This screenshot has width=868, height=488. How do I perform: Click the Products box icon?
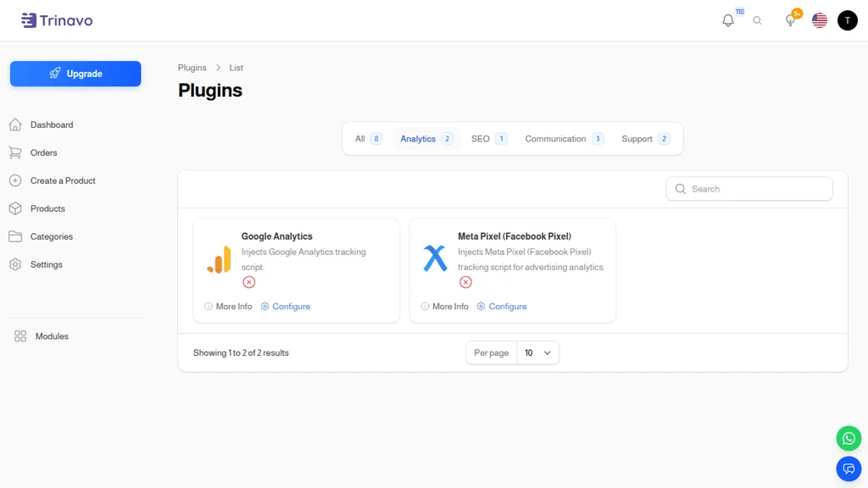[x=15, y=208]
